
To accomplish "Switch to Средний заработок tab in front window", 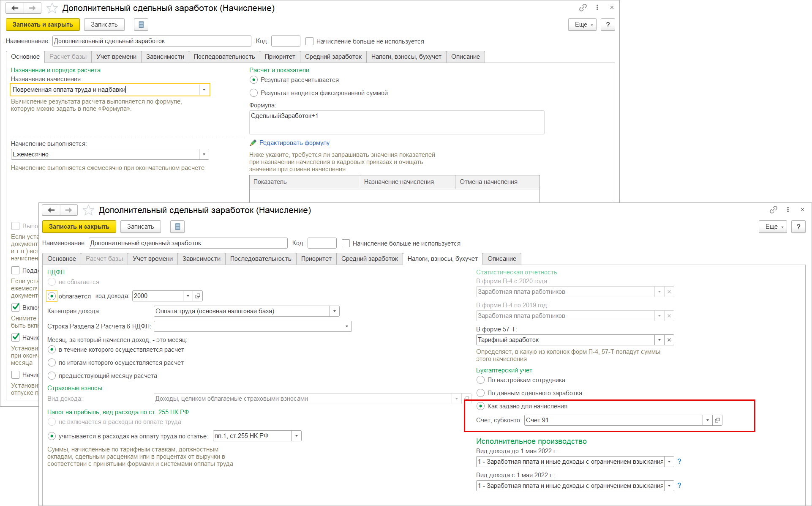I will 369,259.
